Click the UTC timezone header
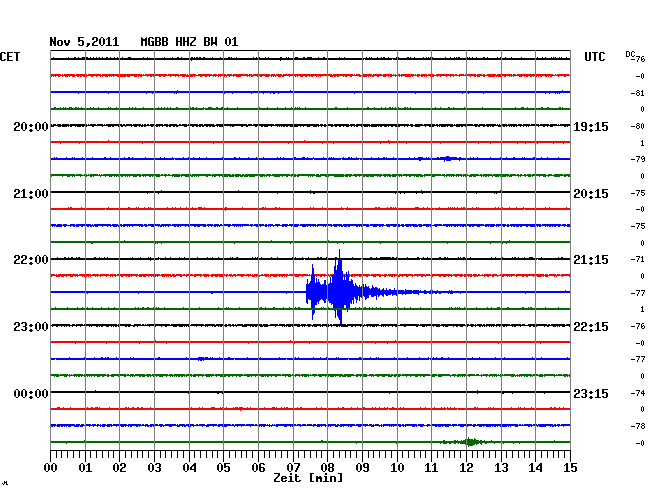This screenshot has height=494, width=650. click(594, 57)
